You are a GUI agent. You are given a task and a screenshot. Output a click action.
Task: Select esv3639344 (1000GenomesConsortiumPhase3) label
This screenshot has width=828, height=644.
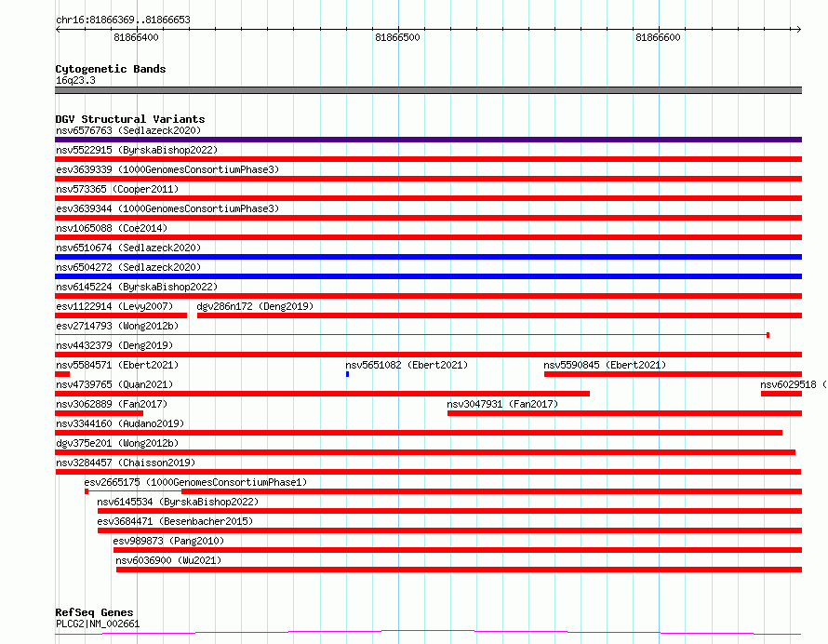click(x=167, y=208)
